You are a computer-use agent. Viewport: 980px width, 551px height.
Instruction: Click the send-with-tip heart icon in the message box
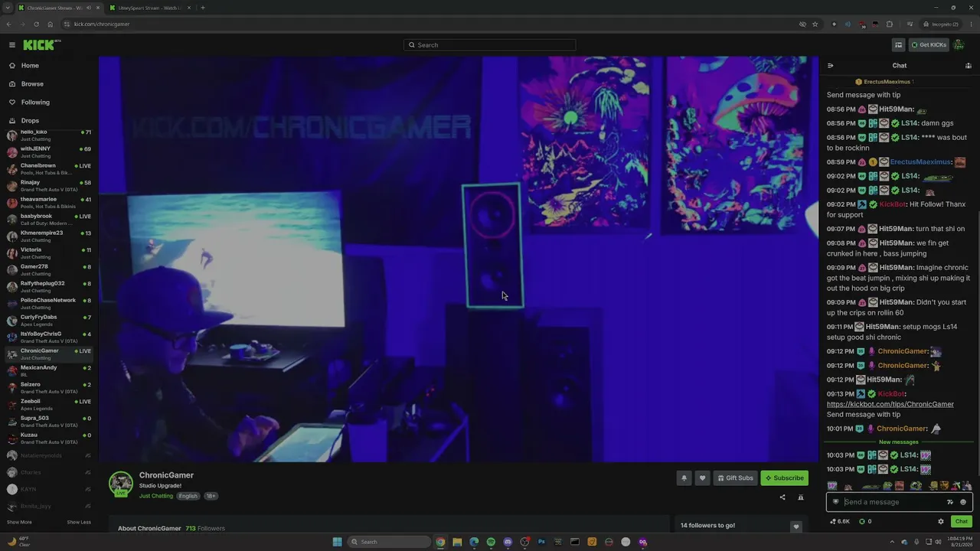click(836, 502)
